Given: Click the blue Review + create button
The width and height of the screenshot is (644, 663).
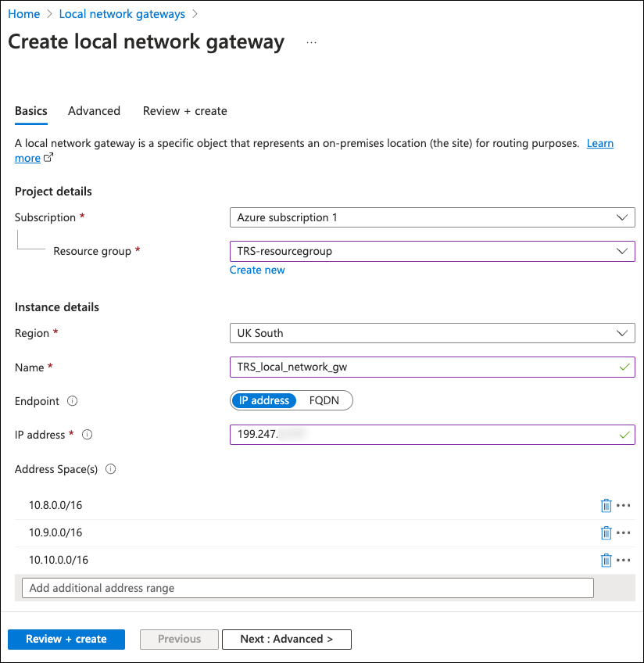Looking at the screenshot, I should (x=66, y=639).
